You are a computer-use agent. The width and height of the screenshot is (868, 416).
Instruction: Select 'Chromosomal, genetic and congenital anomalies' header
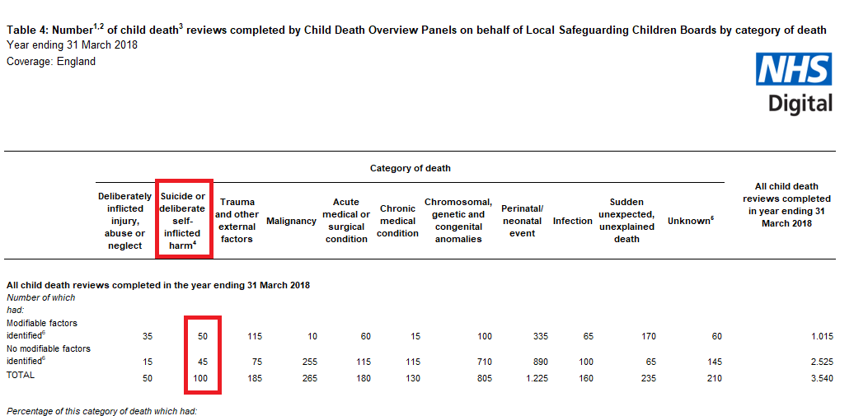[x=458, y=221]
